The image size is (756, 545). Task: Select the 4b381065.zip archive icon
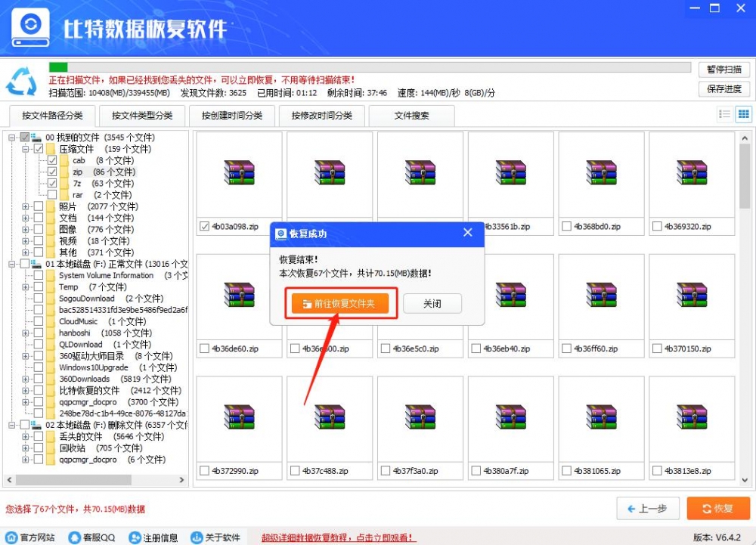click(x=601, y=416)
